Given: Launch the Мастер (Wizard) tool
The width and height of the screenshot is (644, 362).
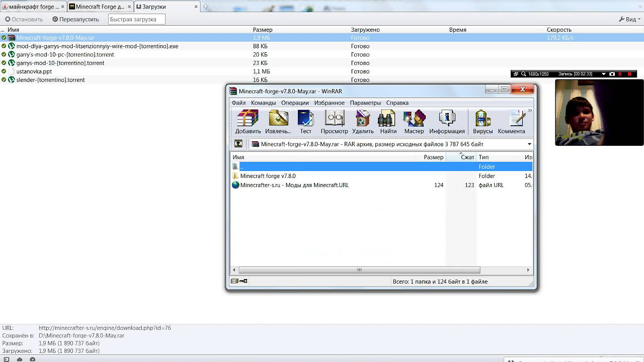Looking at the screenshot, I should 414,122.
